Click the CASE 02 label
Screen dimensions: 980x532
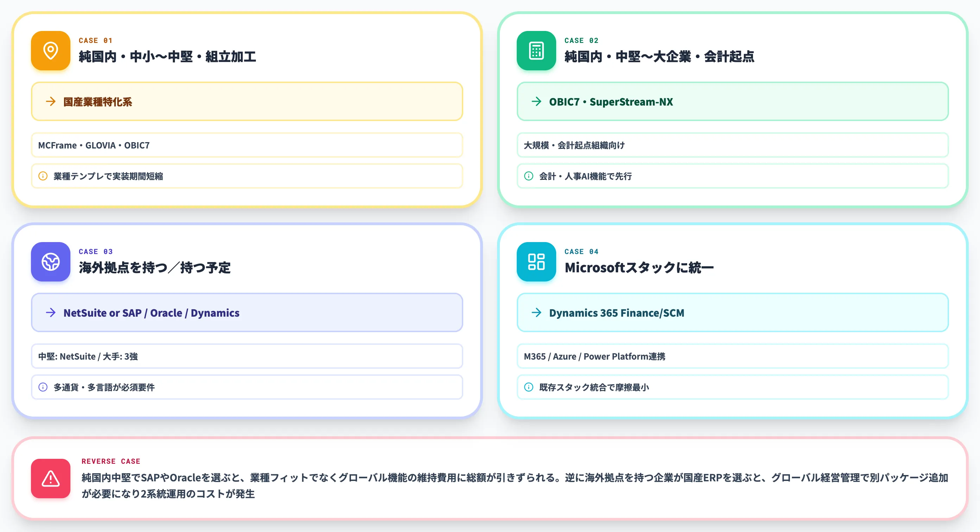581,40
